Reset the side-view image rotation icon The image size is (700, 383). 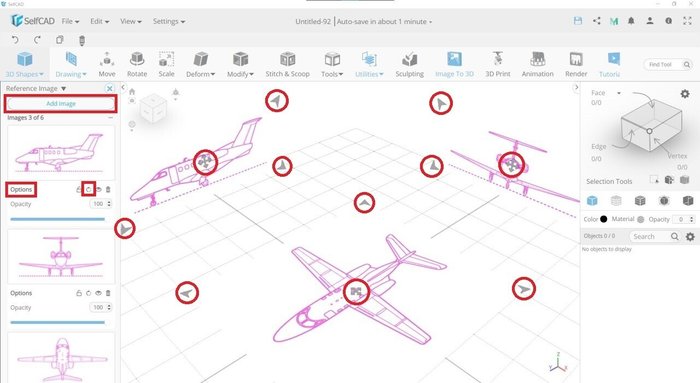(88, 190)
